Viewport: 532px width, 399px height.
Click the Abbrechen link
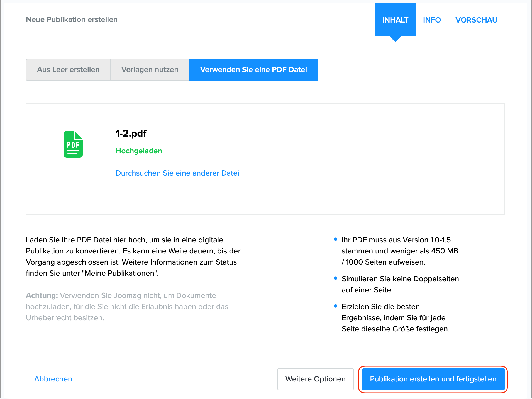click(x=53, y=379)
